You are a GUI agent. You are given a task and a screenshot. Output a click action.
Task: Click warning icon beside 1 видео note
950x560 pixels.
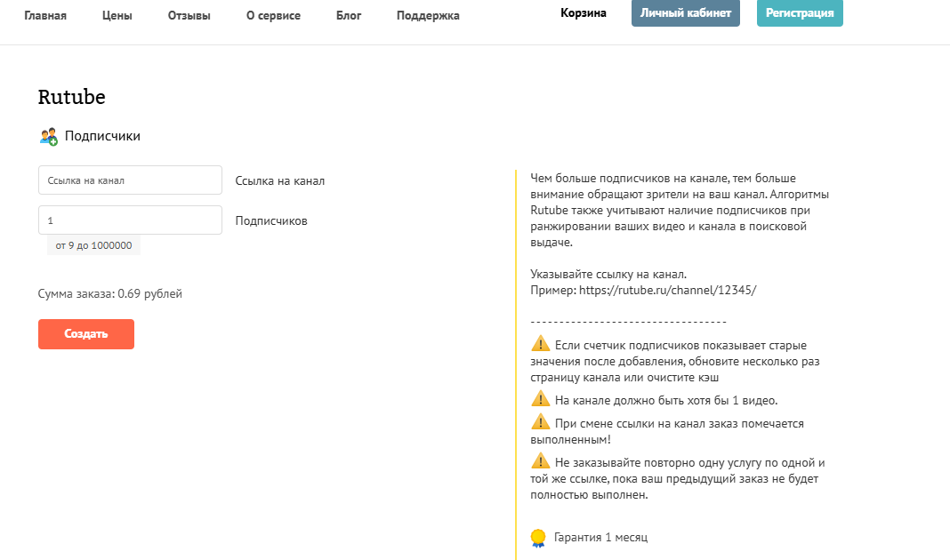[x=541, y=399]
